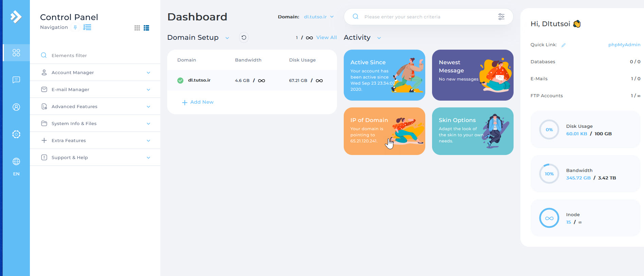This screenshot has height=276, width=644.
Task: Collapse the Domain Setup section chevron
Action: coord(227,38)
